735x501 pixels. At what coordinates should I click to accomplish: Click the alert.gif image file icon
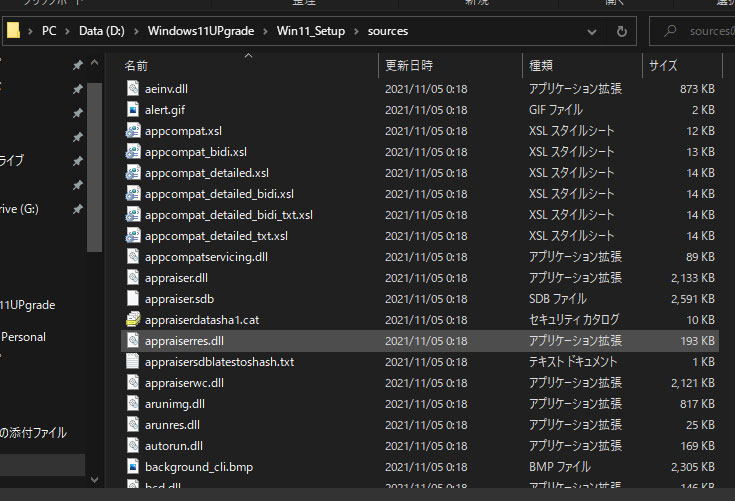(x=133, y=110)
